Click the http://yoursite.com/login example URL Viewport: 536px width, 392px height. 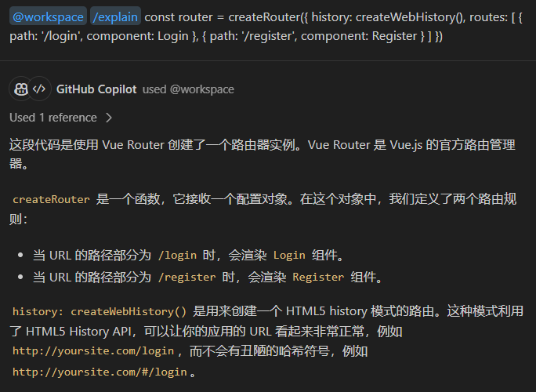tap(92, 351)
